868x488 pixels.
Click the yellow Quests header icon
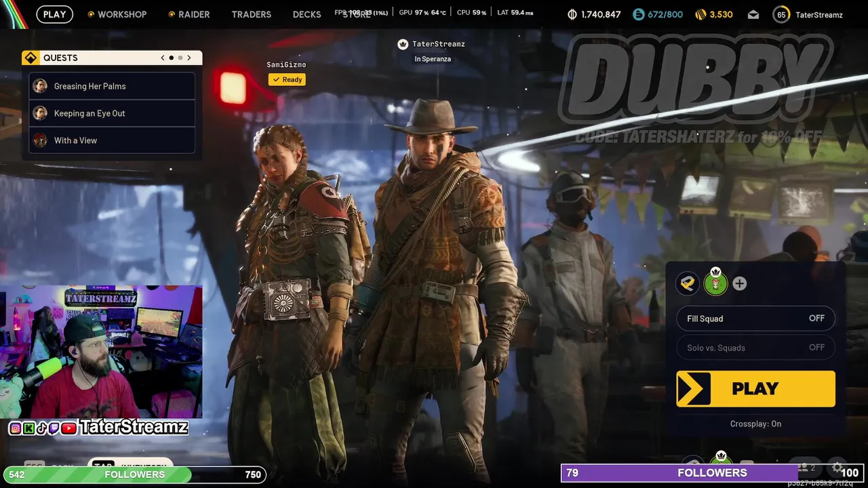[x=30, y=58]
